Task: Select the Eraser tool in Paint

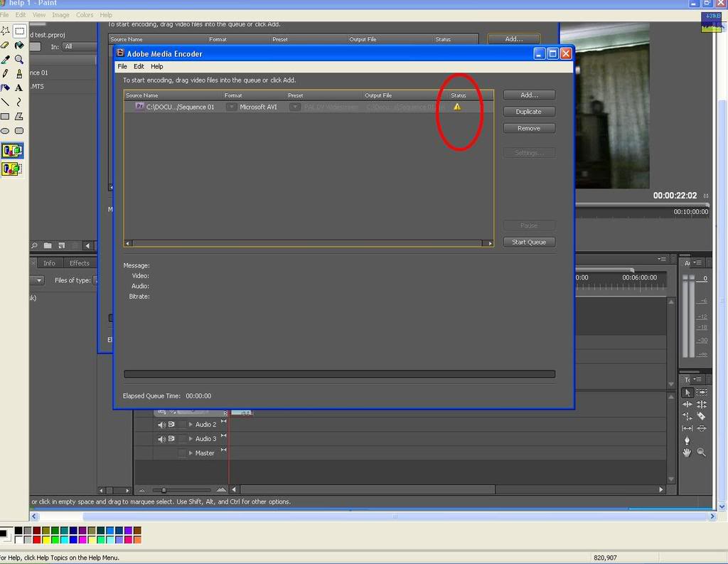Action: [x=5, y=45]
